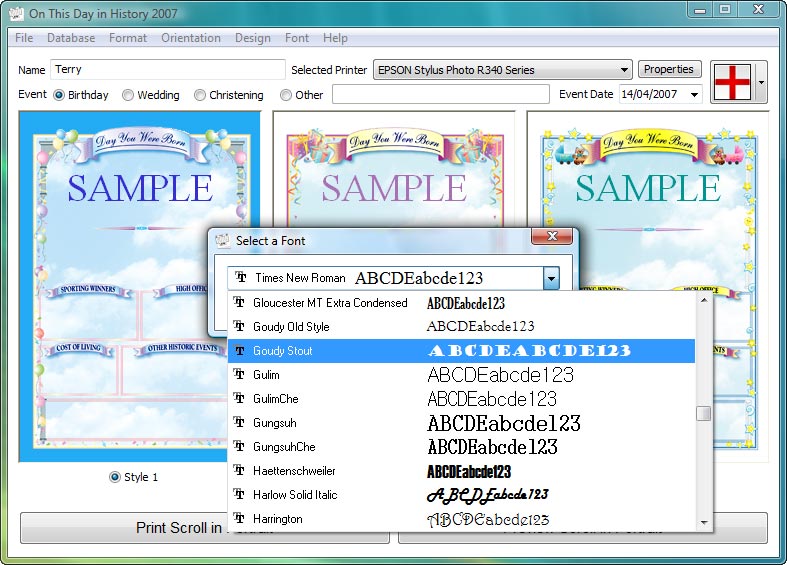Screen dimensions: 787x565
Task: Click TrueType icon beside Harrington
Action: click(239, 518)
